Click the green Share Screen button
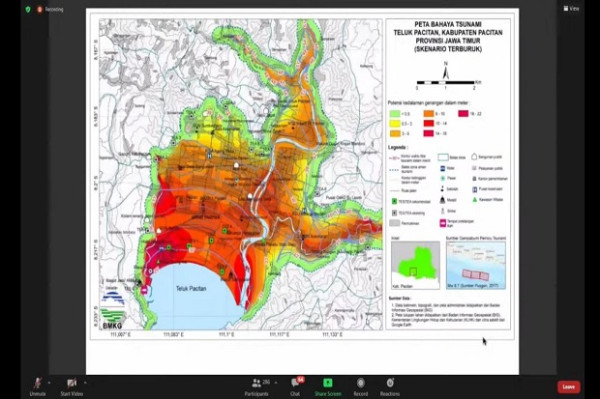The width and height of the screenshot is (600, 399). tap(328, 386)
